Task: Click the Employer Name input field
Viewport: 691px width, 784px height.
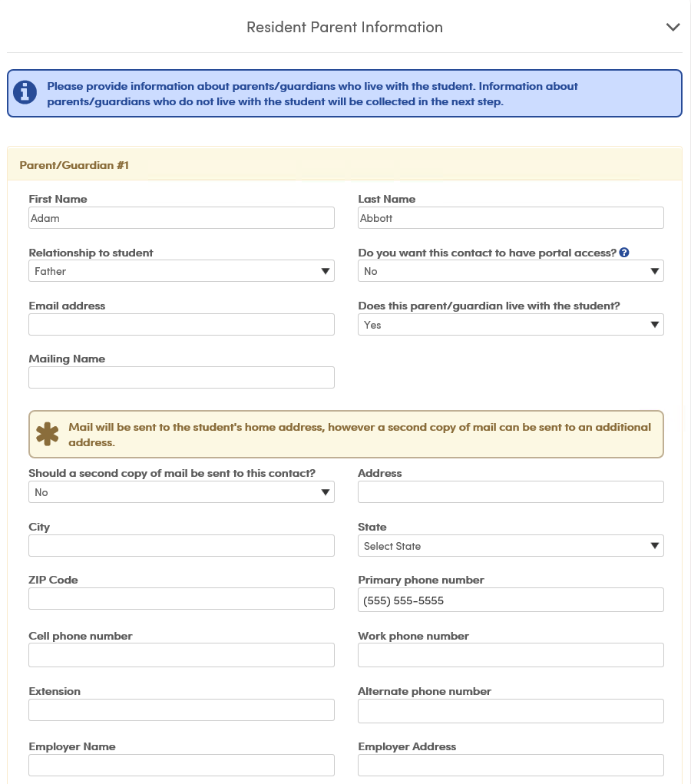Action: pyautogui.click(x=181, y=765)
